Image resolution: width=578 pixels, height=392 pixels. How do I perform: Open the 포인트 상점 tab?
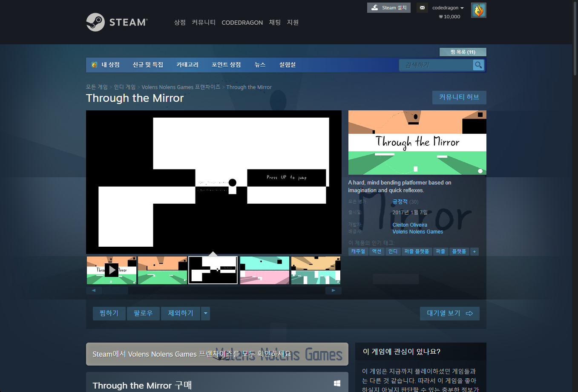click(x=226, y=65)
